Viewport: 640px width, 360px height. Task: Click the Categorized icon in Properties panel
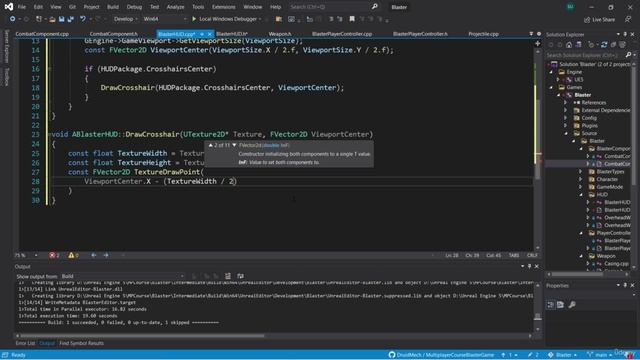pyautogui.click(x=551, y=304)
